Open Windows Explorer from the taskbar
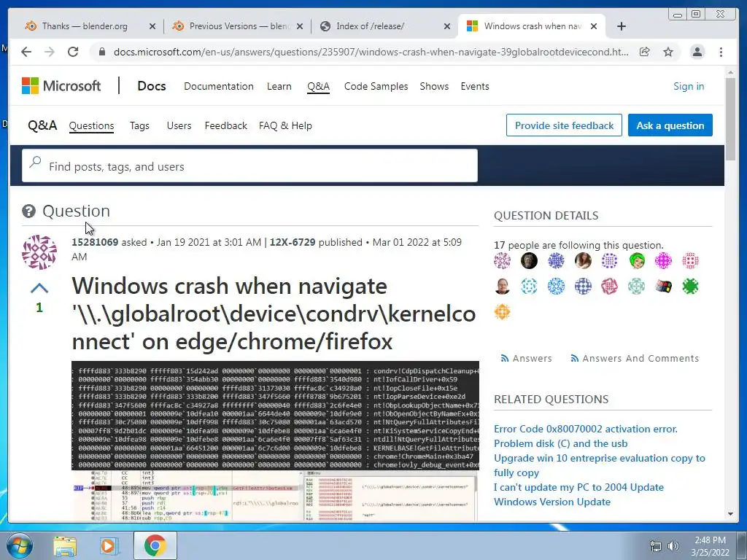This screenshot has width=747, height=560. click(x=64, y=545)
